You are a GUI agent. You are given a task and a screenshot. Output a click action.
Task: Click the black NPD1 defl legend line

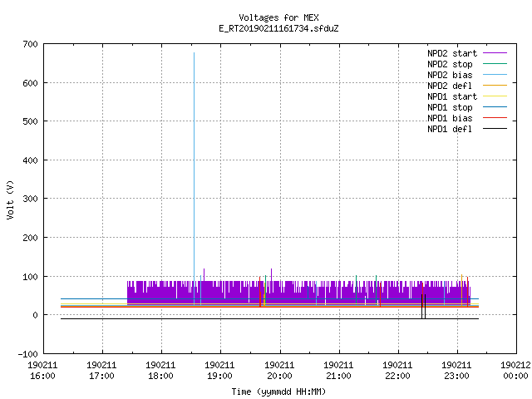(x=495, y=129)
